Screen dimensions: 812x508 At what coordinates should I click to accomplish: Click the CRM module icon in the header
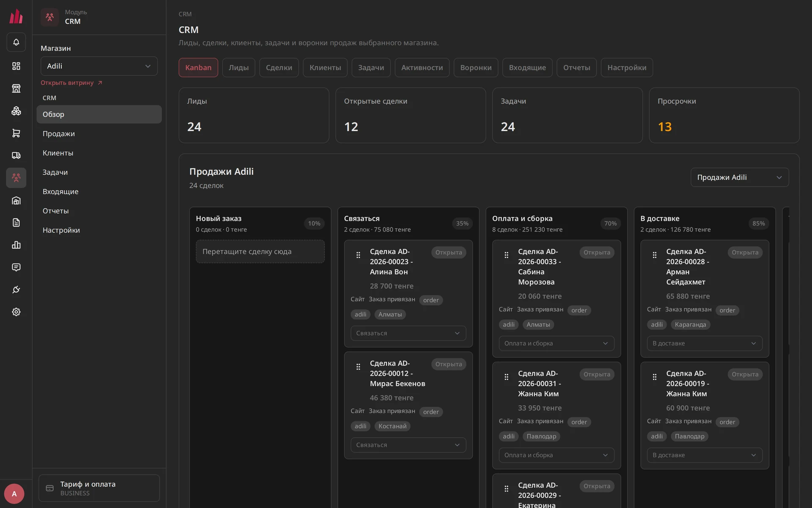[x=50, y=17]
